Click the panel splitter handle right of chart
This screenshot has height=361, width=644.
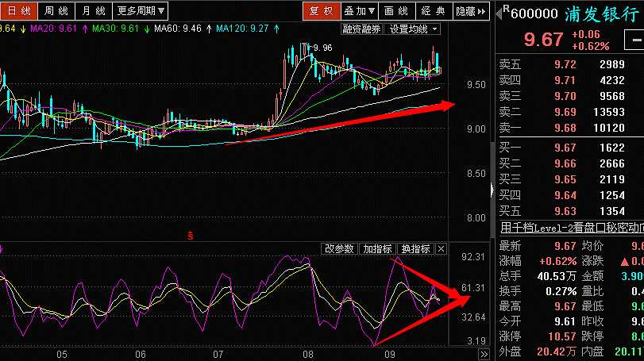(x=492, y=190)
